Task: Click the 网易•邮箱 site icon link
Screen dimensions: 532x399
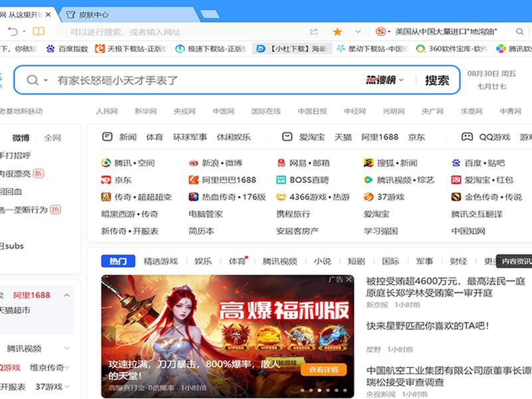Action: click(x=303, y=163)
